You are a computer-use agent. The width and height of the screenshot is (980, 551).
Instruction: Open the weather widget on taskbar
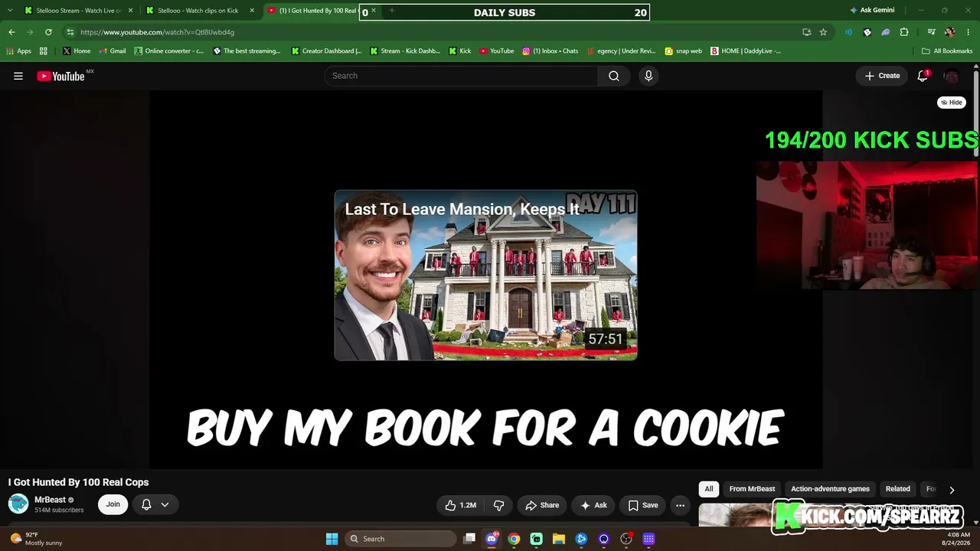(35, 539)
